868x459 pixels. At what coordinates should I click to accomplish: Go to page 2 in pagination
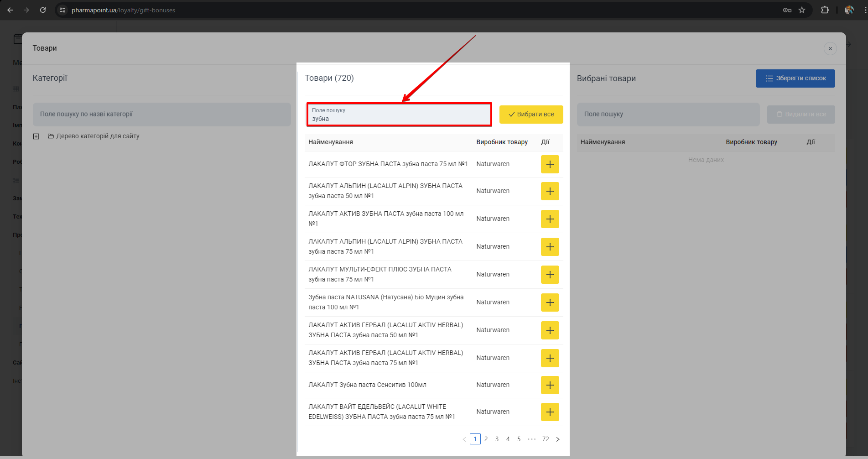pos(486,439)
